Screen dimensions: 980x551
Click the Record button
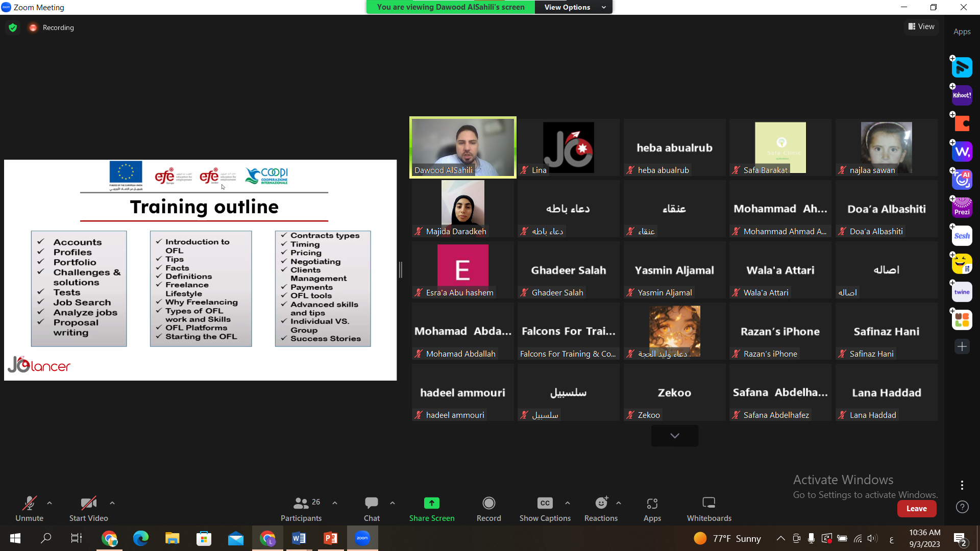click(x=488, y=509)
